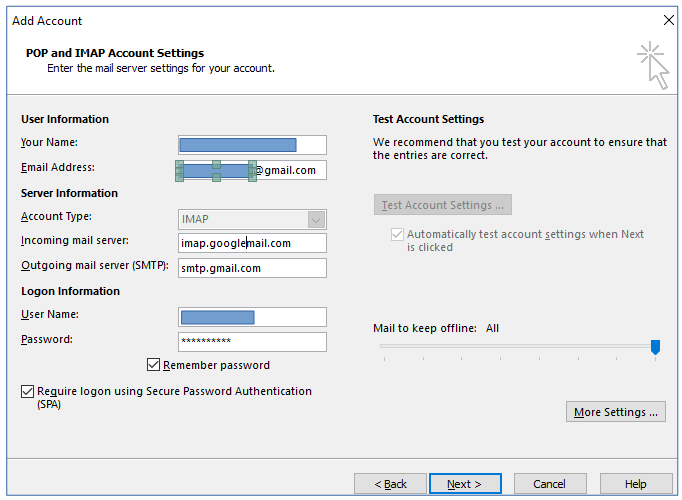Select the Outgoing mail server SMTP field
Image resolution: width=682 pixels, height=500 pixels.
click(x=252, y=268)
